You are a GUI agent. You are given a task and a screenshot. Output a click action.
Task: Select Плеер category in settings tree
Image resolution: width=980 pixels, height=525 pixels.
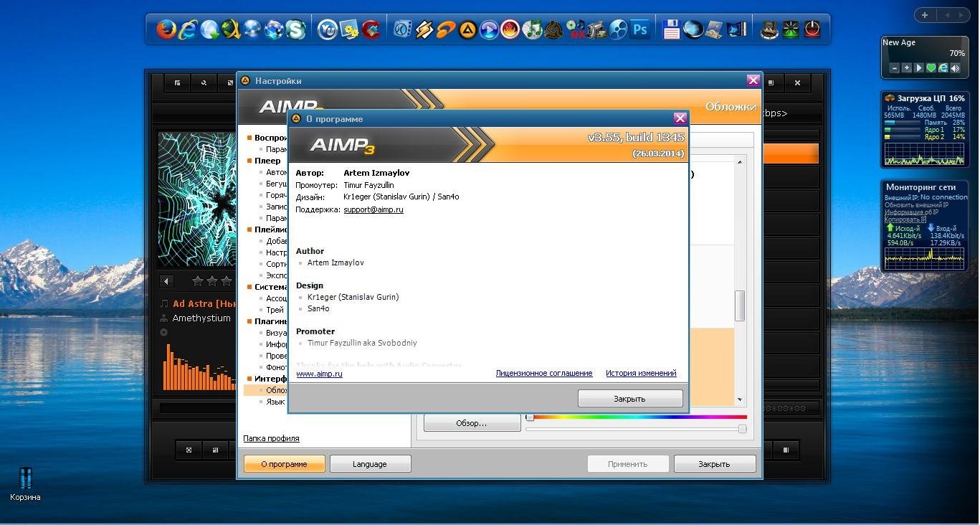click(267, 161)
